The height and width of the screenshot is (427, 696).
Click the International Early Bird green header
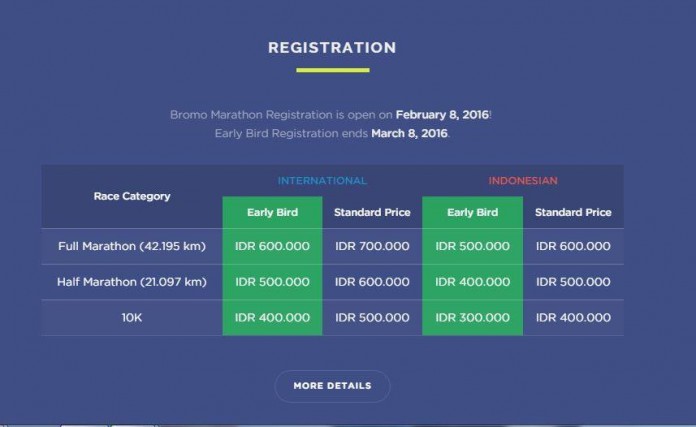coord(272,213)
